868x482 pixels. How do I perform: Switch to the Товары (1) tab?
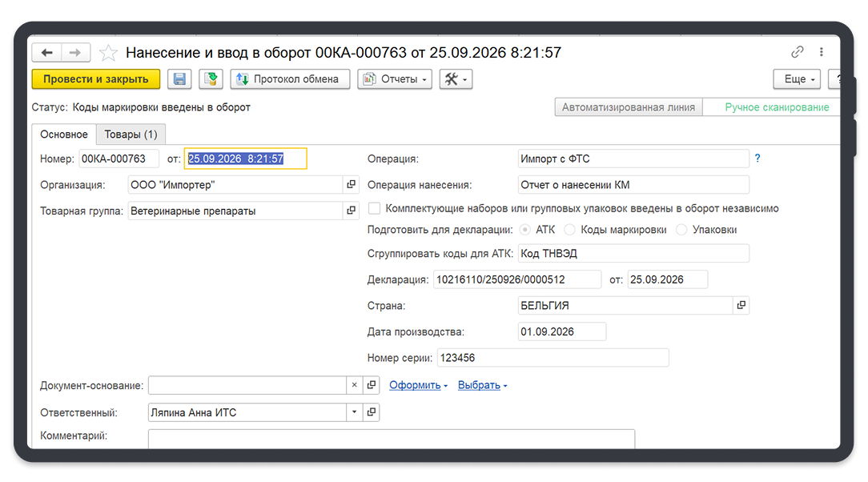131,135
